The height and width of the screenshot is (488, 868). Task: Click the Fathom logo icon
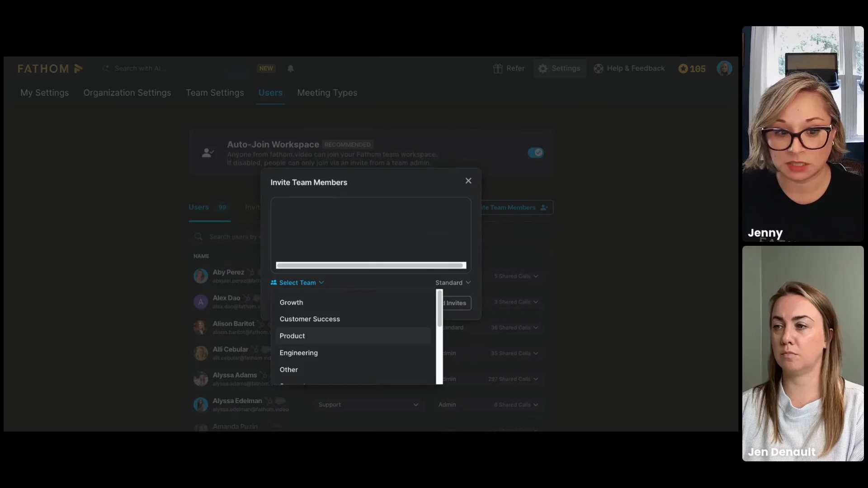[78, 69]
